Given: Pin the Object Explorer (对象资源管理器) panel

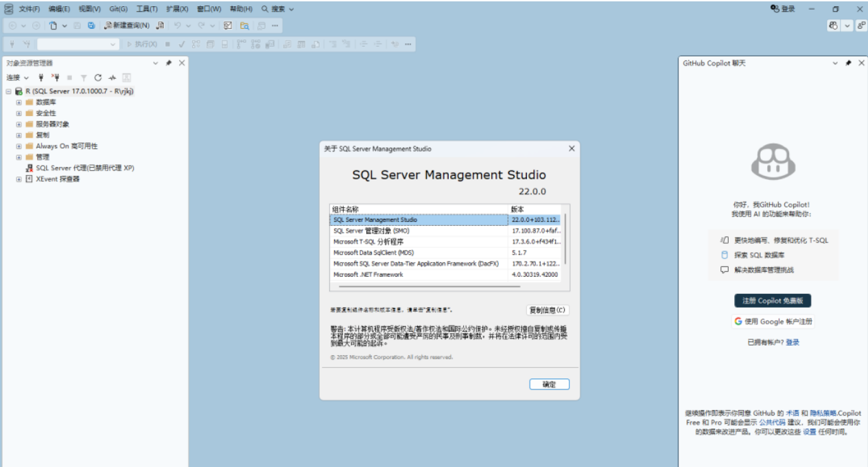Looking at the screenshot, I should [x=169, y=62].
